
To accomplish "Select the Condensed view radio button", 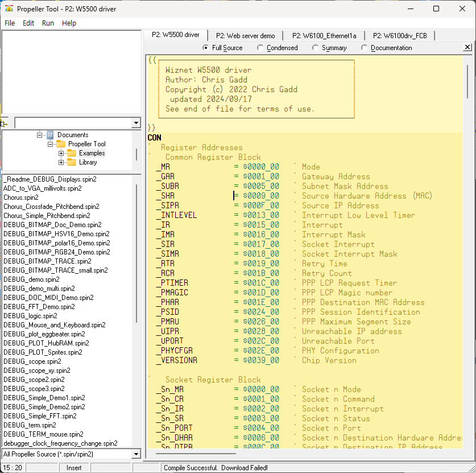I will (x=260, y=48).
